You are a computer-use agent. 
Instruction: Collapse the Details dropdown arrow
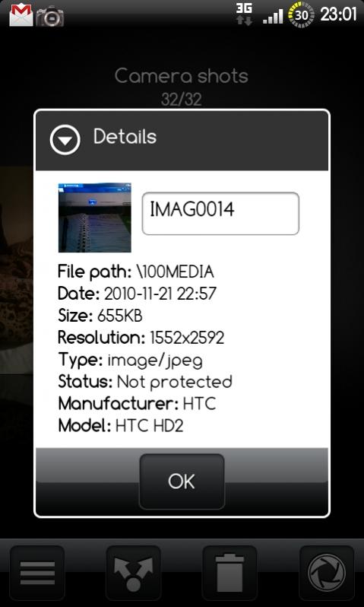tap(65, 140)
